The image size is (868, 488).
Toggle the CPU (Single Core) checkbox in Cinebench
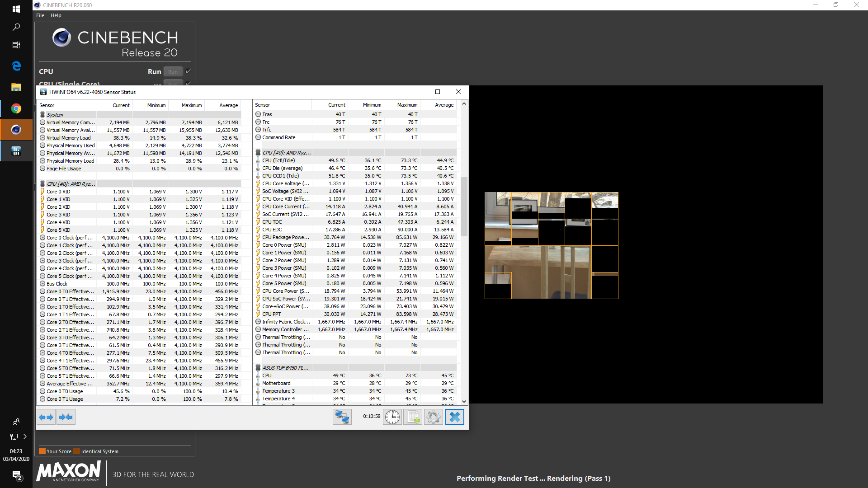point(188,83)
